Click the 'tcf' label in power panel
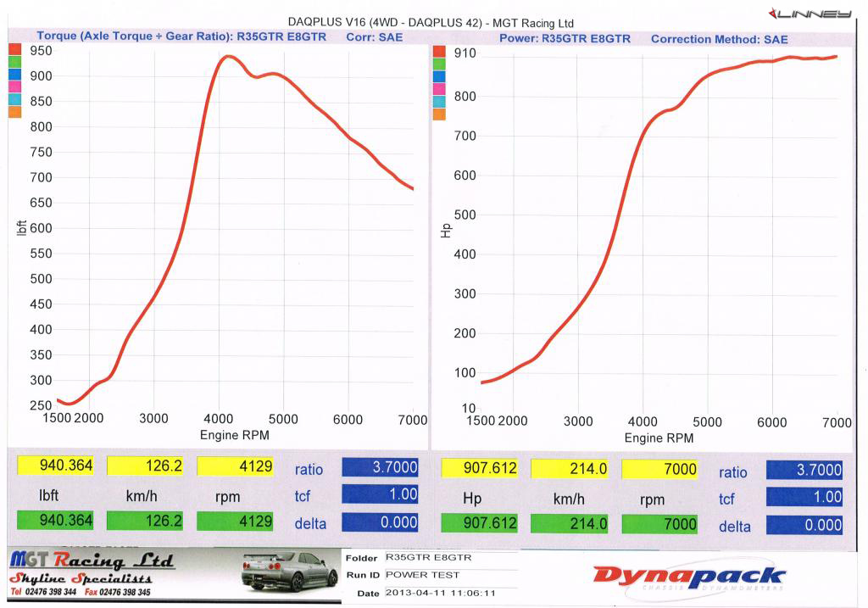This screenshot has height=608, width=868. (x=726, y=499)
